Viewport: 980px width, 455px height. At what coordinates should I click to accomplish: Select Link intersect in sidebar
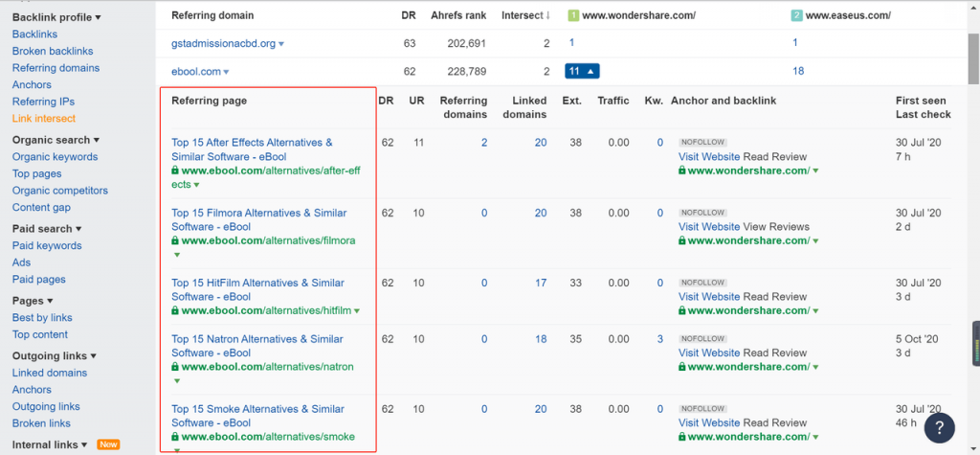coord(44,118)
